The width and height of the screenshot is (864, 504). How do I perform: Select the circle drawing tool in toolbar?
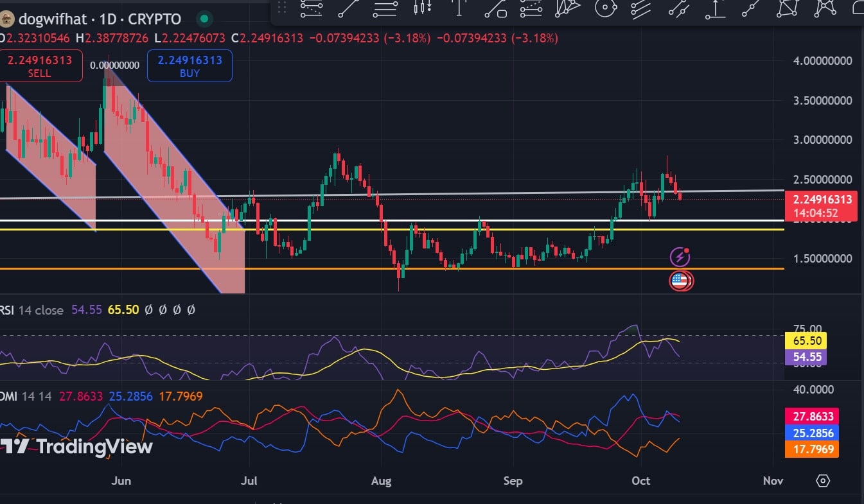point(605,8)
